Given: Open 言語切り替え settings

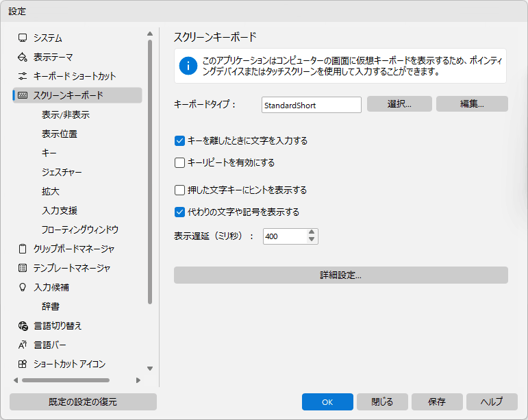Looking at the screenshot, I should 58,325.
